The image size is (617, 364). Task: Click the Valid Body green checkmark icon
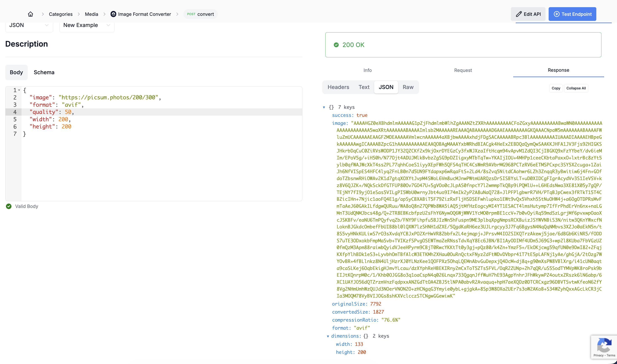click(x=9, y=206)
